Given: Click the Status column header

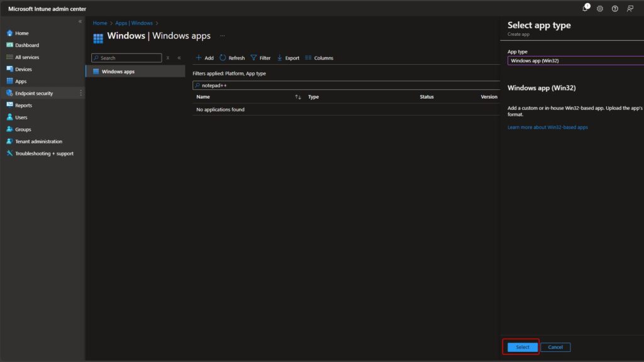Looking at the screenshot, I should (x=427, y=97).
